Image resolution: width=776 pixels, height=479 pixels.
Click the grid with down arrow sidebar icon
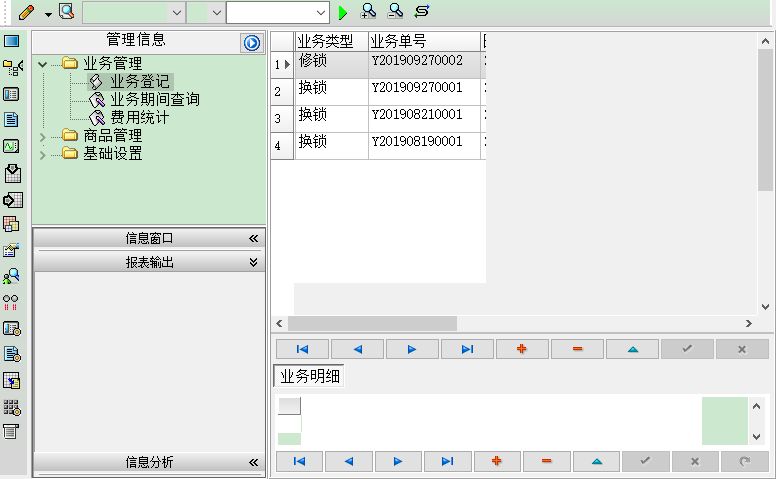12,173
